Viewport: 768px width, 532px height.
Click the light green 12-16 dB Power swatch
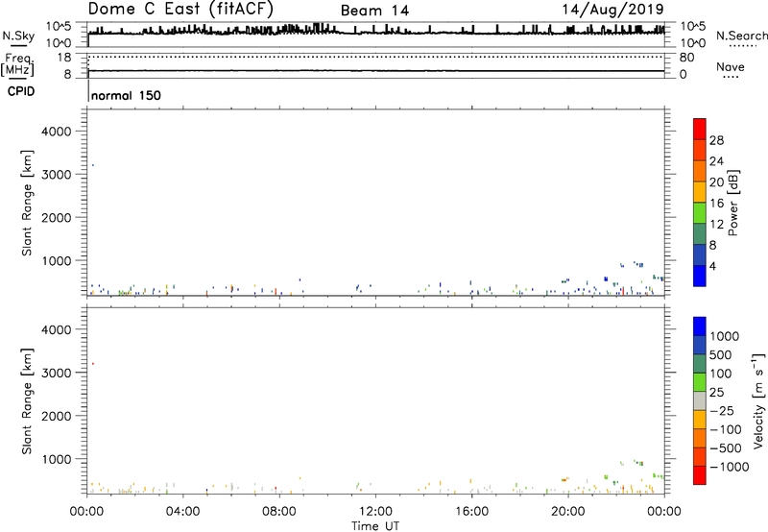(700, 213)
